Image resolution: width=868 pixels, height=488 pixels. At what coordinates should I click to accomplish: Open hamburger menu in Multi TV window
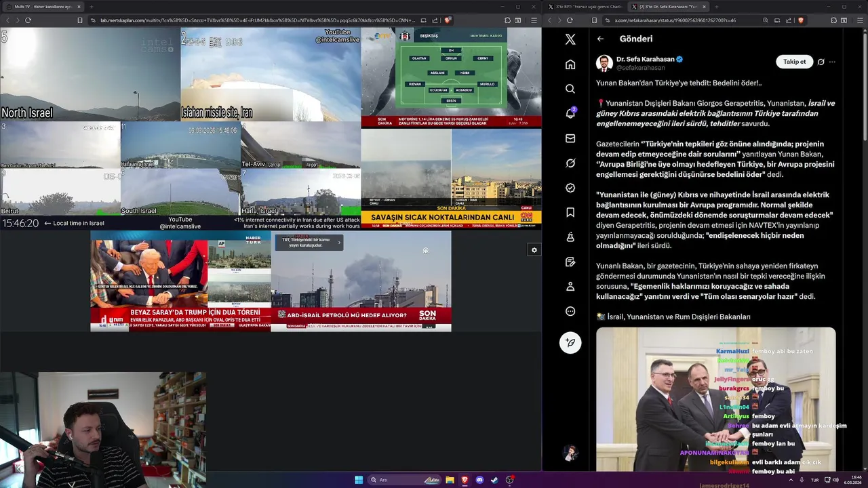[x=532, y=20]
